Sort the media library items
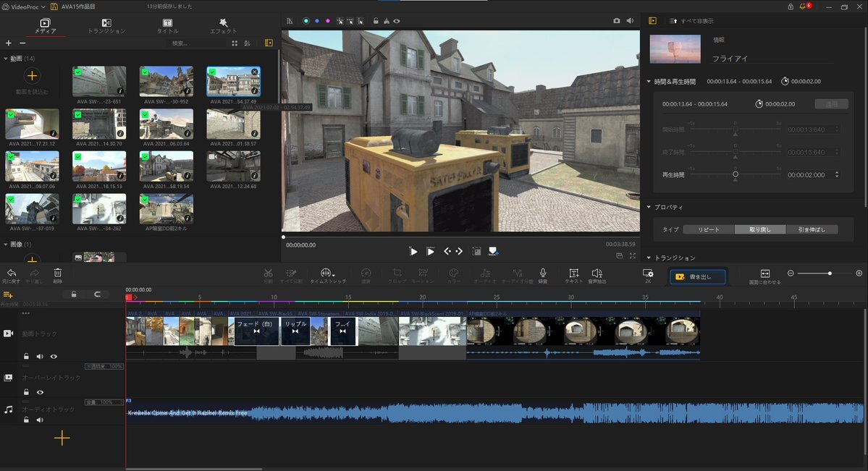 248,43
